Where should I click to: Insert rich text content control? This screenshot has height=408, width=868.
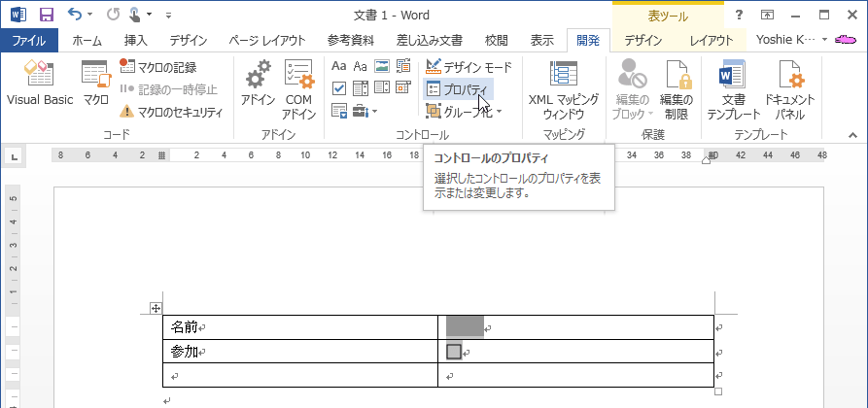339,67
